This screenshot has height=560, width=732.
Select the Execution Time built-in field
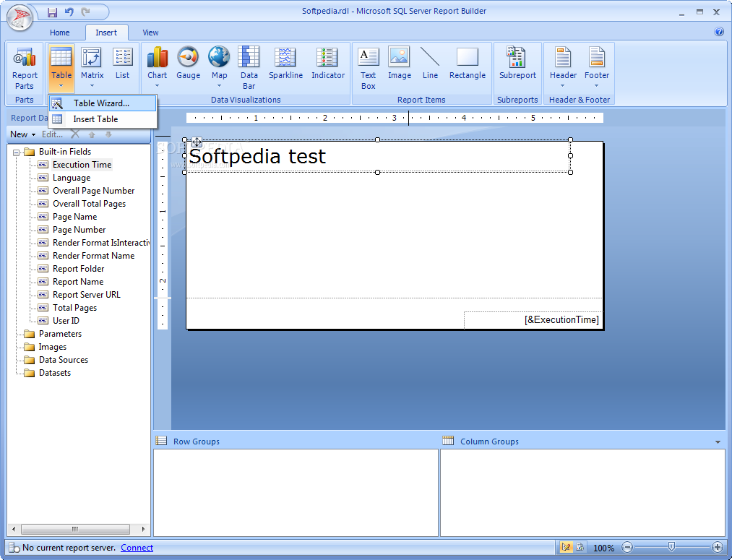pyautogui.click(x=82, y=165)
